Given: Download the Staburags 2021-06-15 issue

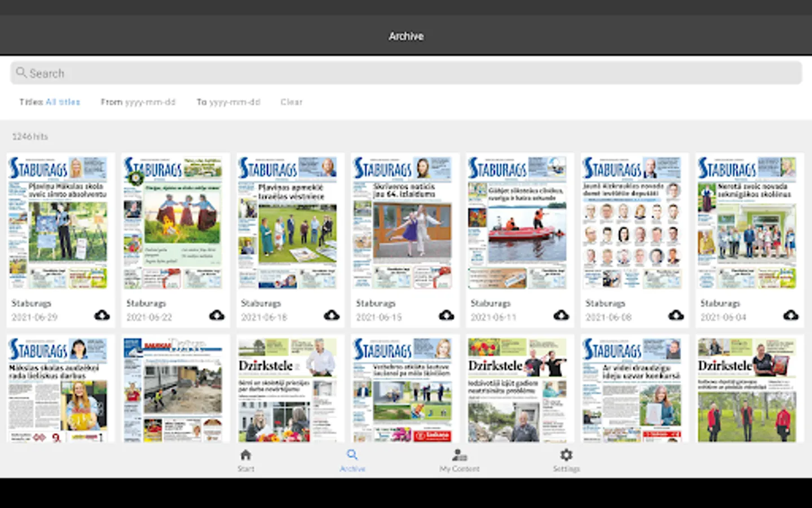Looking at the screenshot, I should (447, 315).
